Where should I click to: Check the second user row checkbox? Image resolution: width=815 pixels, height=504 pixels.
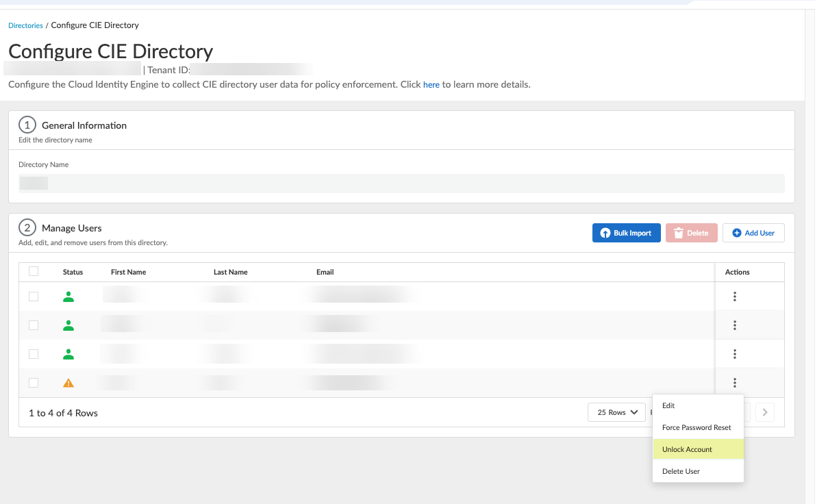34,325
